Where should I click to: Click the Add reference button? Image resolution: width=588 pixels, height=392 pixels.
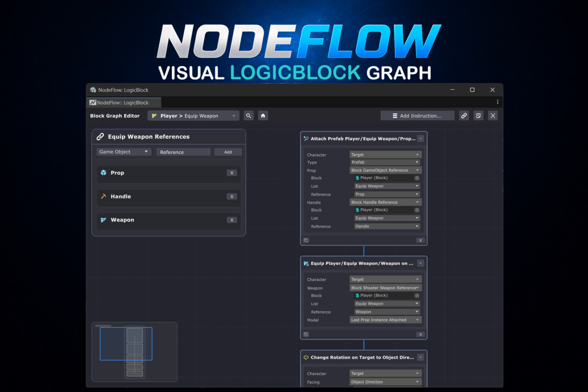pyautogui.click(x=228, y=152)
